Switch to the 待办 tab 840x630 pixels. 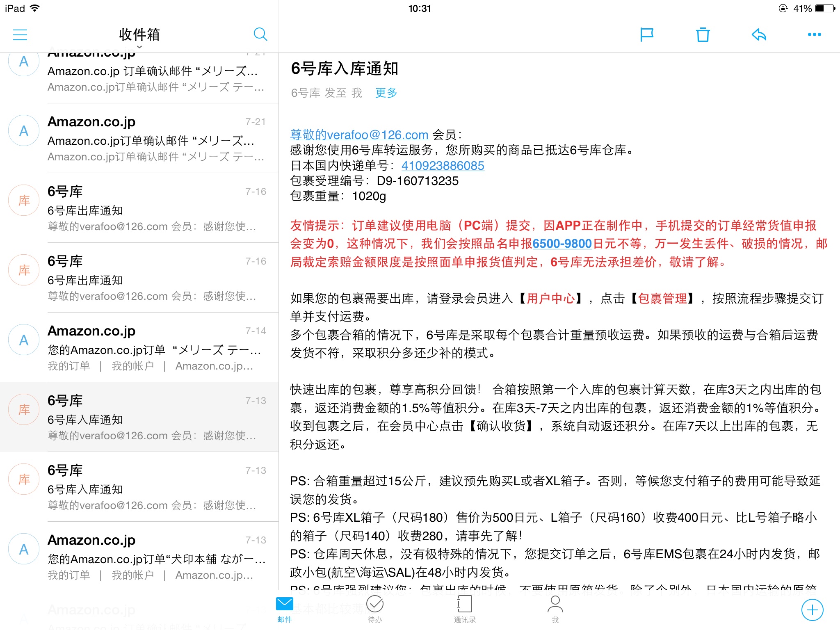coord(374,609)
